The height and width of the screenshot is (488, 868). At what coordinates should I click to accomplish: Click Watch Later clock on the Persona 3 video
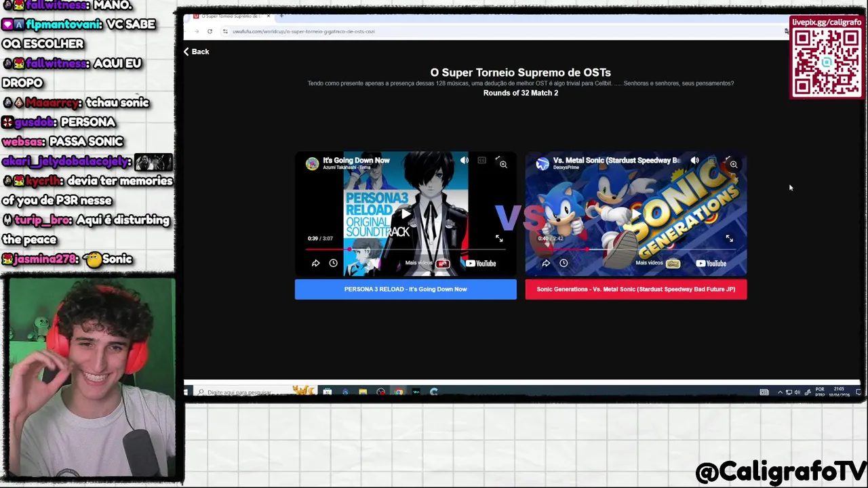[333, 263]
